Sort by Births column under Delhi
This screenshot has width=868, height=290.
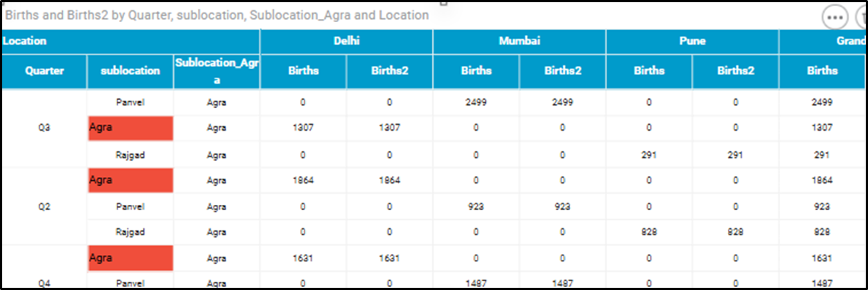(x=303, y=70)
